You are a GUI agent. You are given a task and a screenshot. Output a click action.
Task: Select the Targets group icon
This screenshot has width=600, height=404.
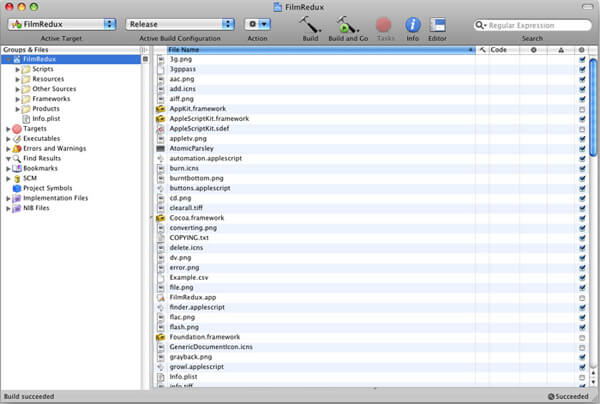16,129
